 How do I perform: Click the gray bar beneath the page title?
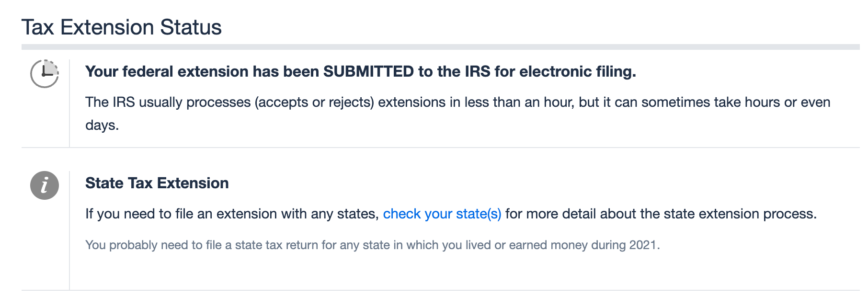coord(441,47)
